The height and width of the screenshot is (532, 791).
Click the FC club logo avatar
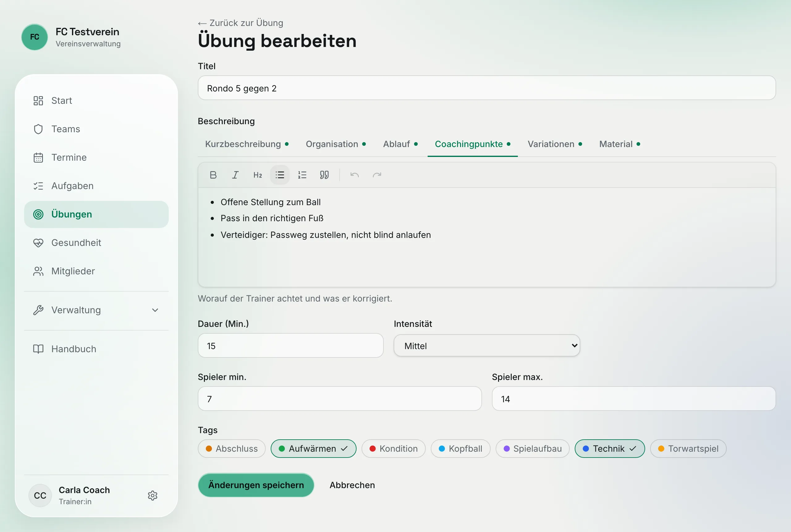pyautogui.click(x=35, y=37)
